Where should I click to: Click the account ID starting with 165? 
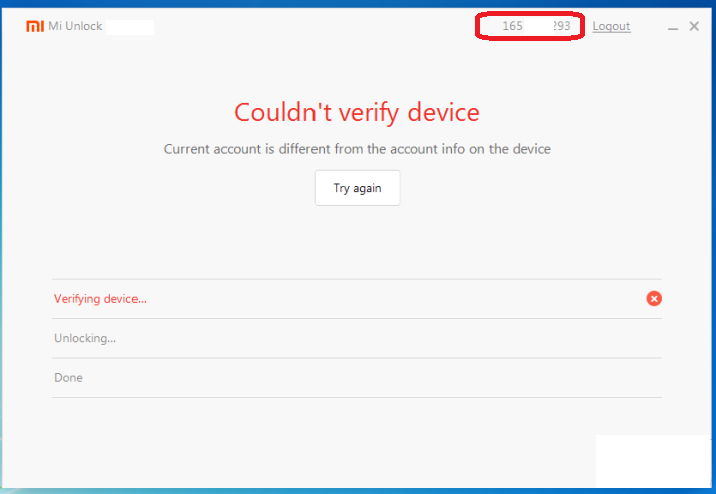tap(513, 26)
